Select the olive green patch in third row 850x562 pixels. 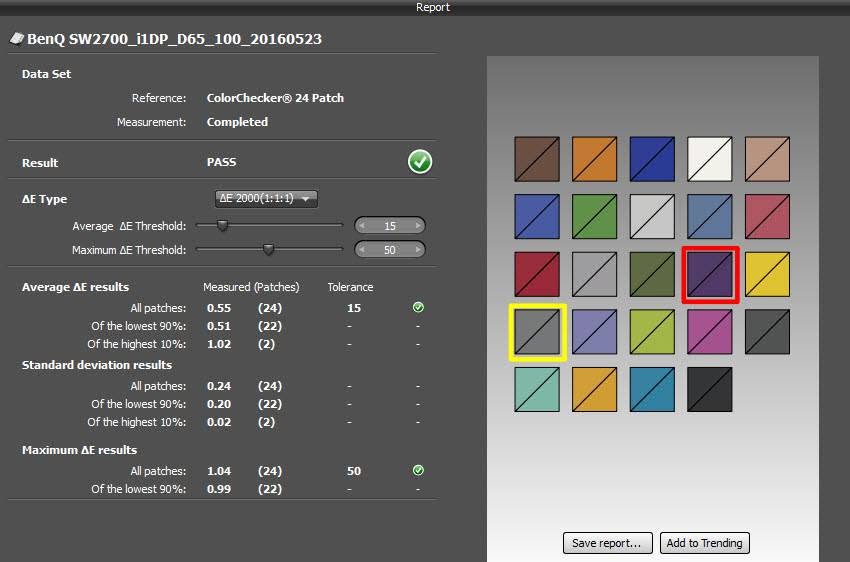coord(652,274)
